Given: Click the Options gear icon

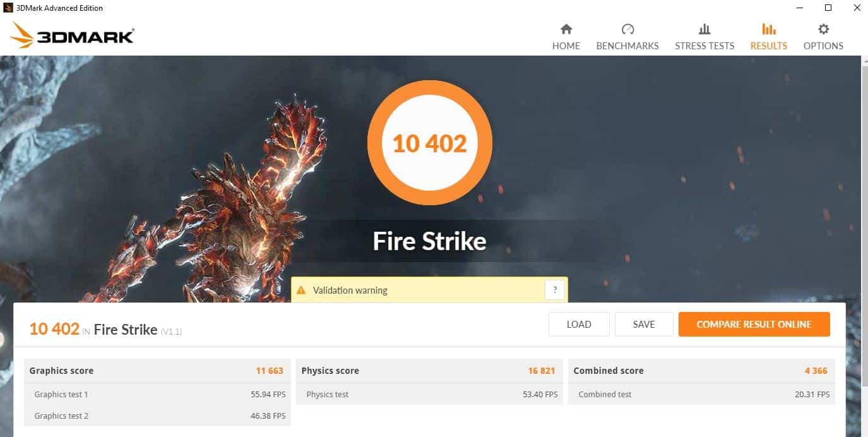Looking at the screenshot, I should click(823, 29).
